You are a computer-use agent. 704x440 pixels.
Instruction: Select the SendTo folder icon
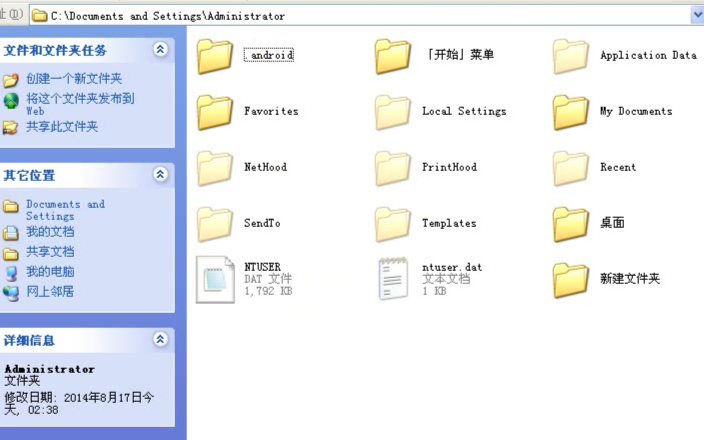tap(215, 224)
